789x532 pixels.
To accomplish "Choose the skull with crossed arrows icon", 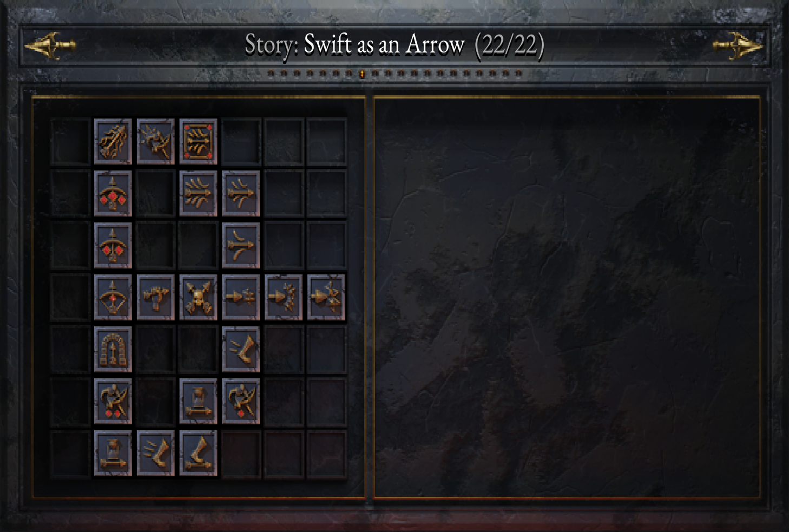I will click(x=199, y=298).
